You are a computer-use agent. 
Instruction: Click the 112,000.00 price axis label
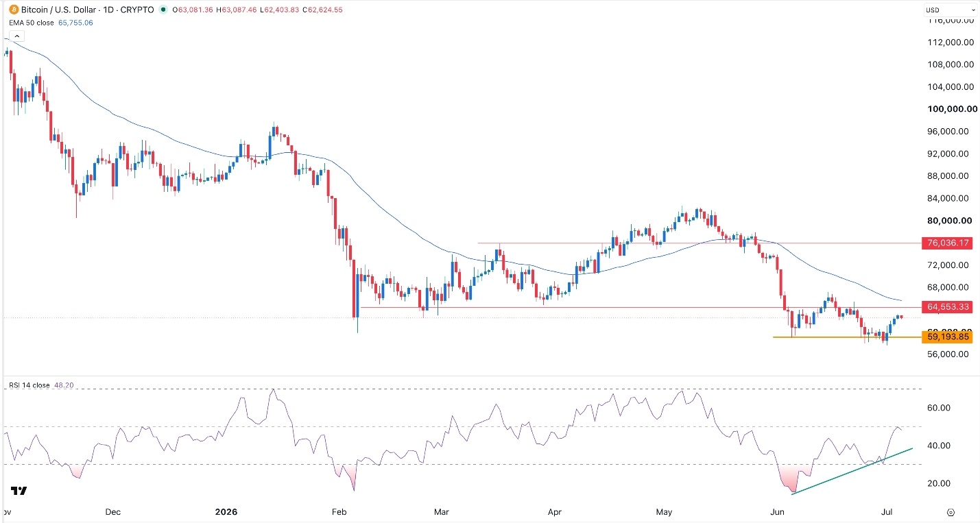pos(951,42)
